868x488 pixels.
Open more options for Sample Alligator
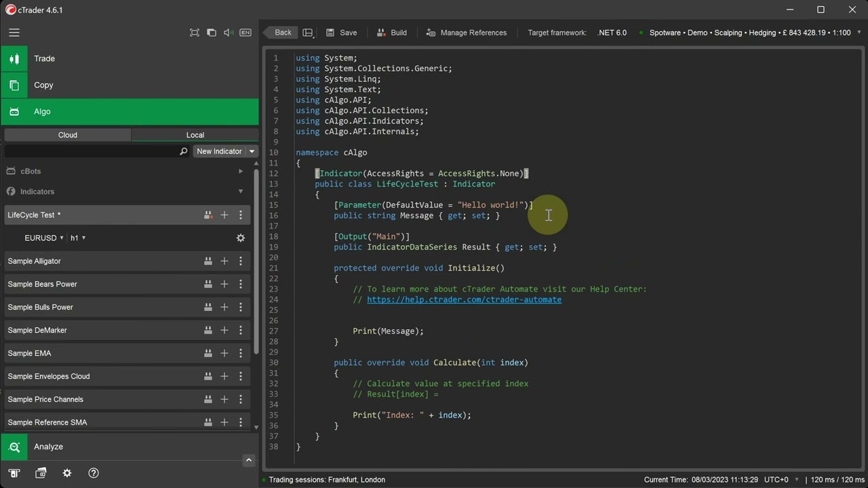coord(241,261)
